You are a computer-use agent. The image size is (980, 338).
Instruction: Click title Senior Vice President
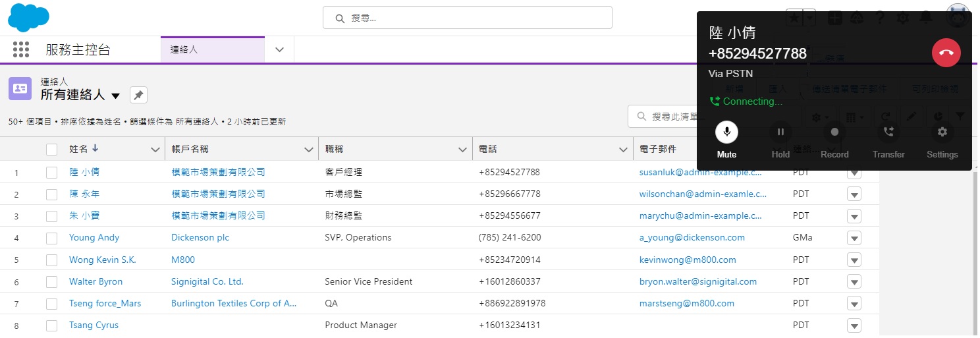[x=369, y=281]
